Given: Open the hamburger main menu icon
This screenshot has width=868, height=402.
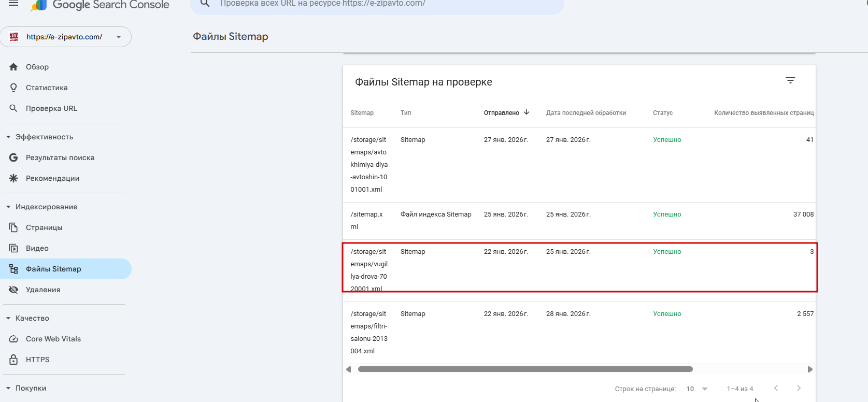Looking at the screenshot, I should coord(13,4).
